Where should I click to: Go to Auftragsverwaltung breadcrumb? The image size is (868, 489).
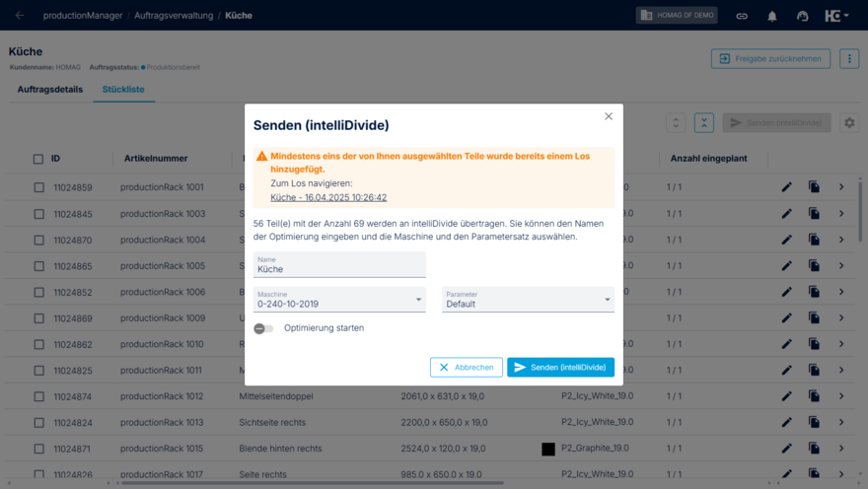click(x=174, y=16)
